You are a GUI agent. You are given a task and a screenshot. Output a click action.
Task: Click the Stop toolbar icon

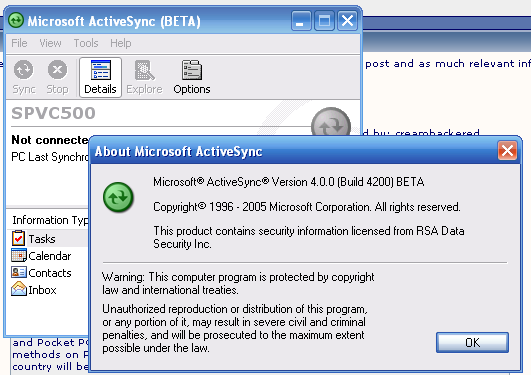[x=57, y=77]
